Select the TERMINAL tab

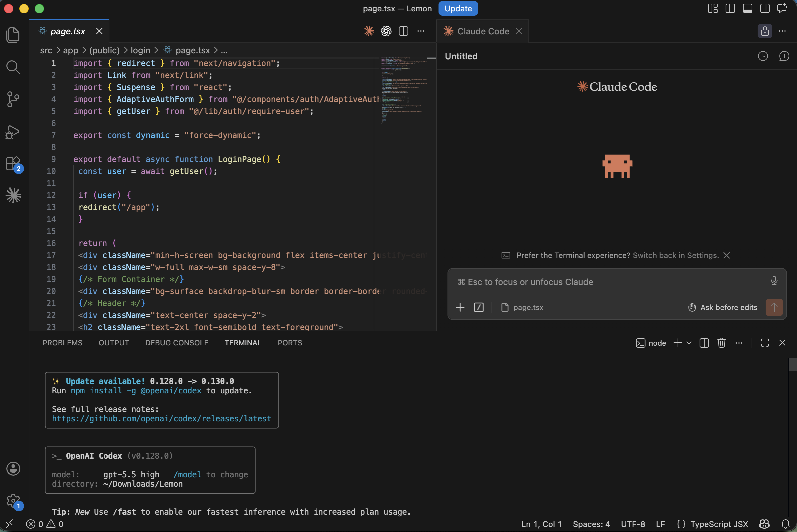[x=243, y=343]
